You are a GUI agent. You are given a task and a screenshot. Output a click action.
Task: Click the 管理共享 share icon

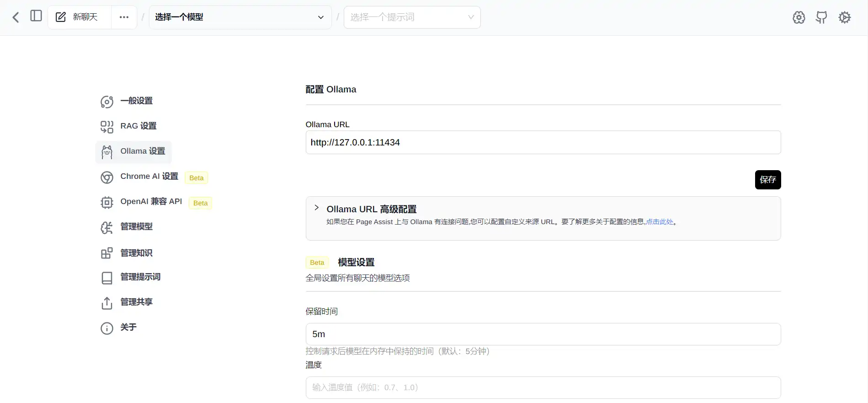[x=107, y=303]
